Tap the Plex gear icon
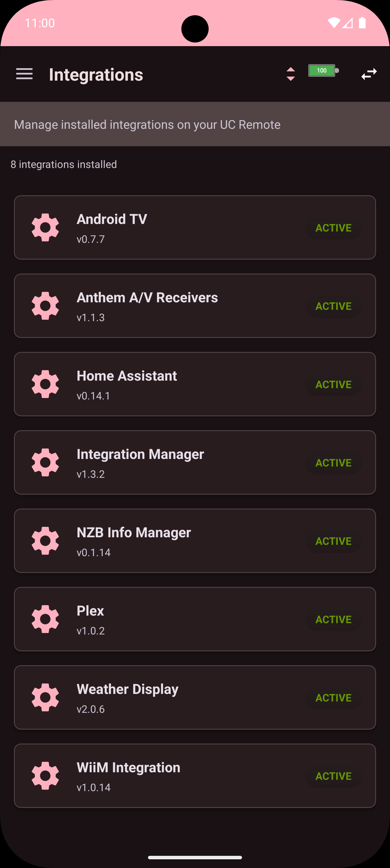 pos(45,619)
